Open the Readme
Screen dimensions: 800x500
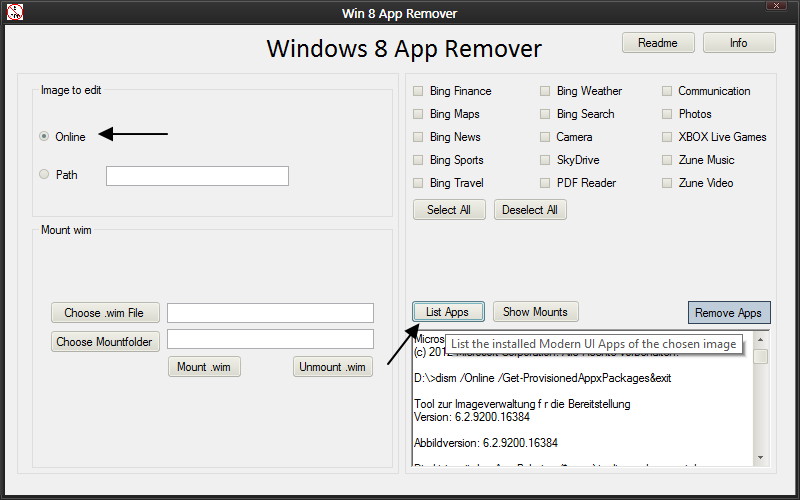point(658,43)
